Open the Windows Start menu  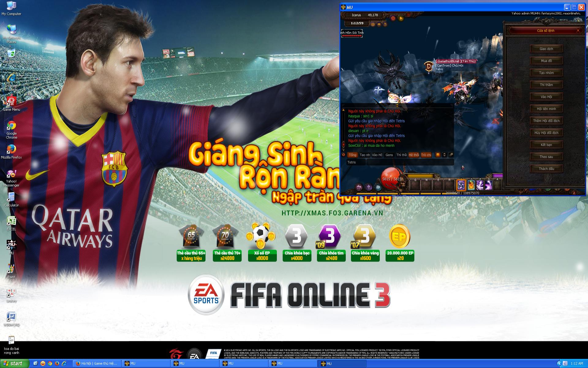click(x=14, y=363)
